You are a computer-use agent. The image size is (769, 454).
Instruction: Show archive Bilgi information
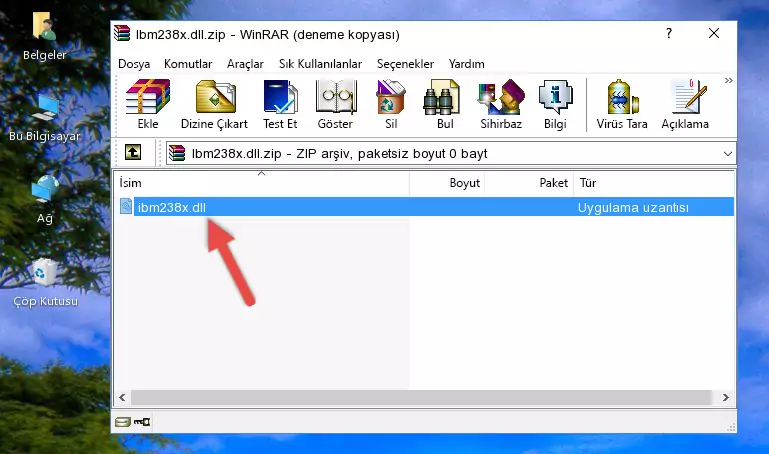coord(555,104)
